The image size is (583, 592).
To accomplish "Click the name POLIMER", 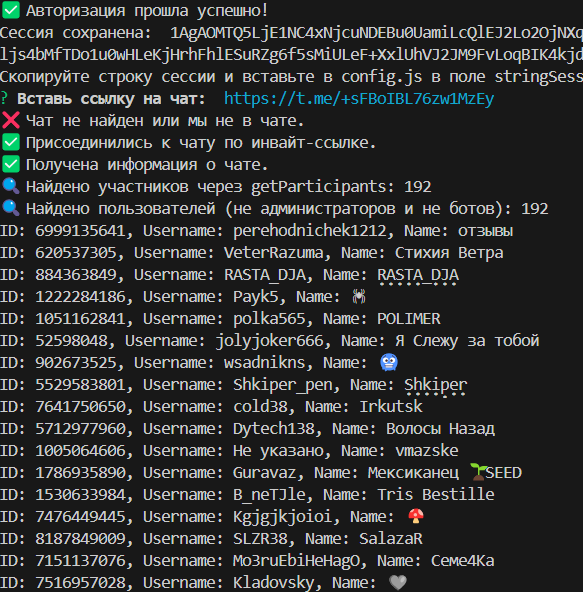I will [409, 319].
